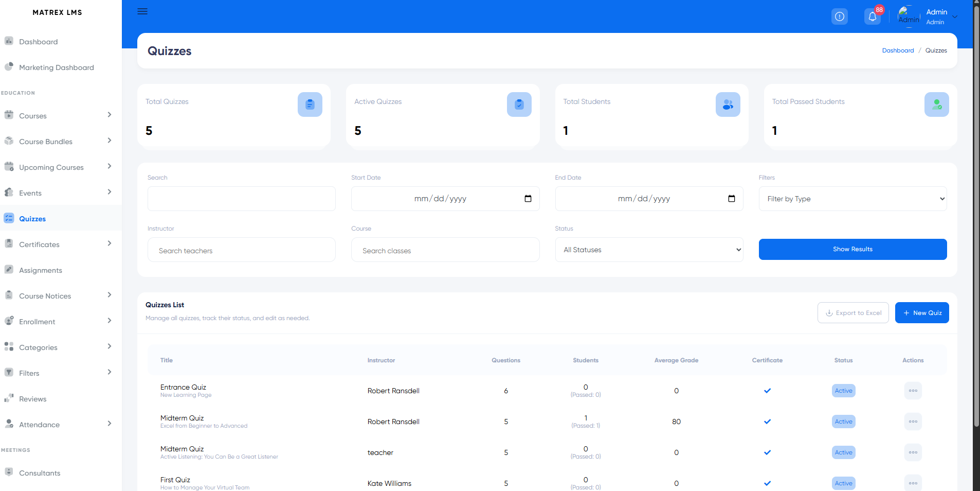Open the Start Date calendar picker

pyautogui.click(x=528, y=199)
